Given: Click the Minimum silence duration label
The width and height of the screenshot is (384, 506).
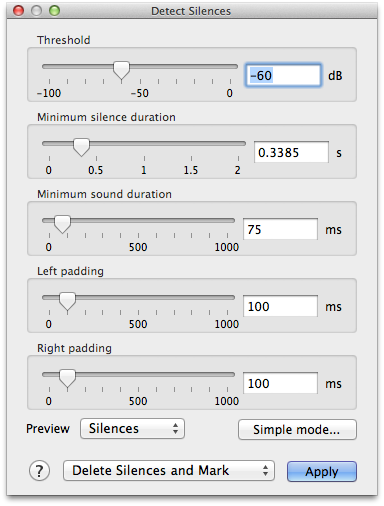Looking at the screenshot, I should tap(106, 117).
